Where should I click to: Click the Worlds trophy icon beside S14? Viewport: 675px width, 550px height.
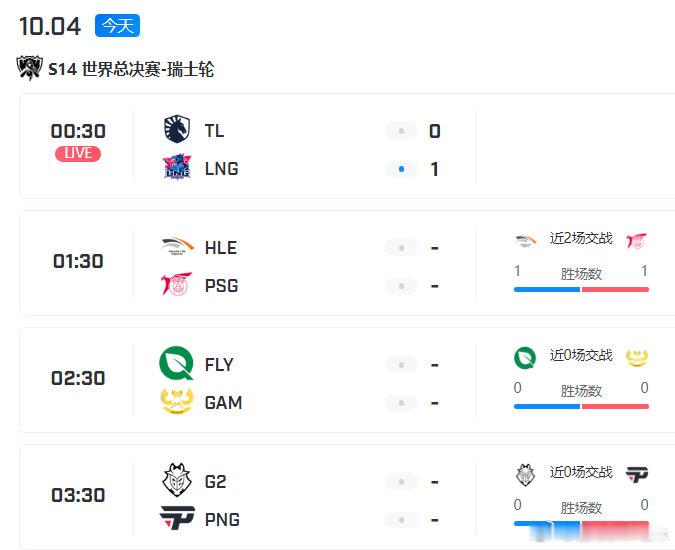(x=29, y=68)
